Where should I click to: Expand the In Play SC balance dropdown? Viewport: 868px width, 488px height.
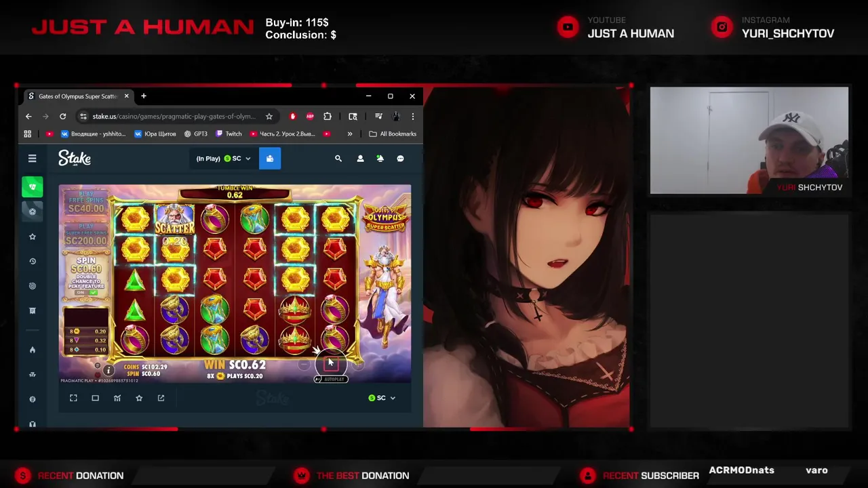[223, 159]
